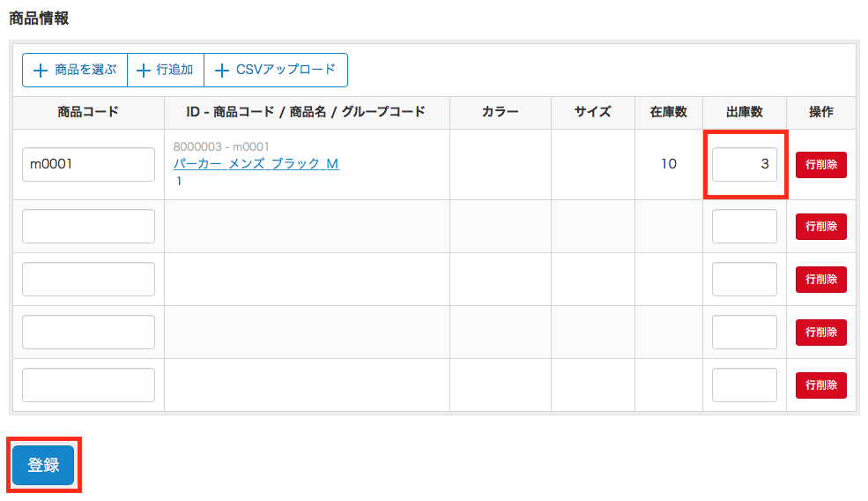868x501 pixels.
Task: Open the CSVアップロード button
Action: tap(276, 71)
